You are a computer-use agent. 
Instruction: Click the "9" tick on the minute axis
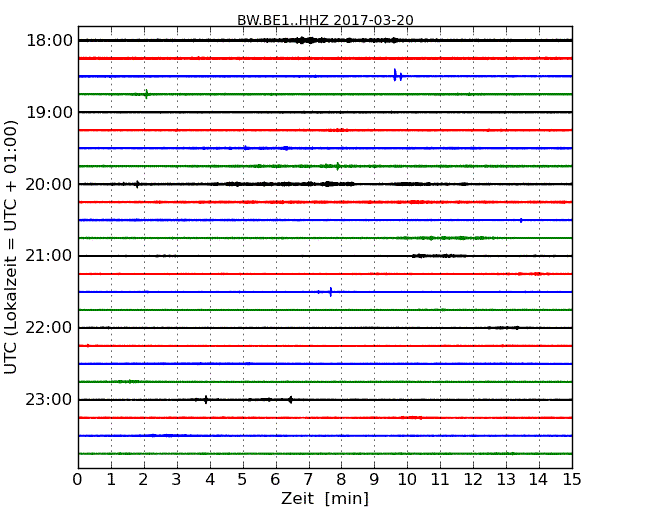tap(374, 479)
